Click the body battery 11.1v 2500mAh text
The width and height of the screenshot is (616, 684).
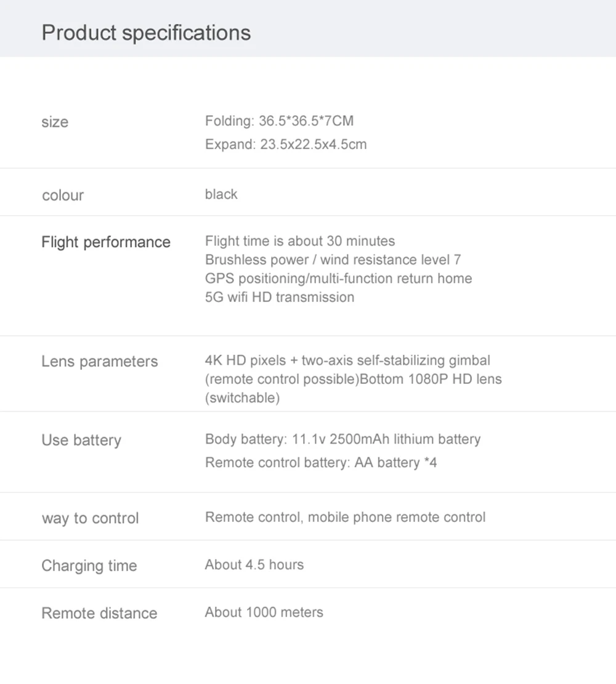(342, 439)
